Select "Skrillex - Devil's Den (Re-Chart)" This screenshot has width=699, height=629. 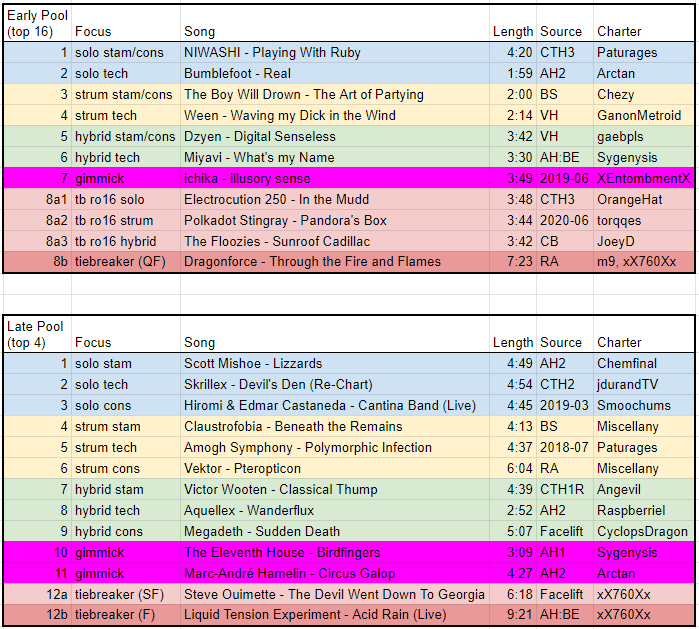[335, 385]
